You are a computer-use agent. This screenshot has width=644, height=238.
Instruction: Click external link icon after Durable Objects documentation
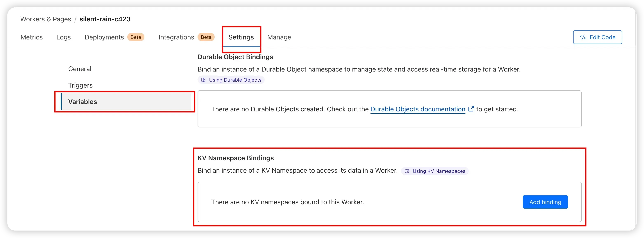[x=471, y=109]
